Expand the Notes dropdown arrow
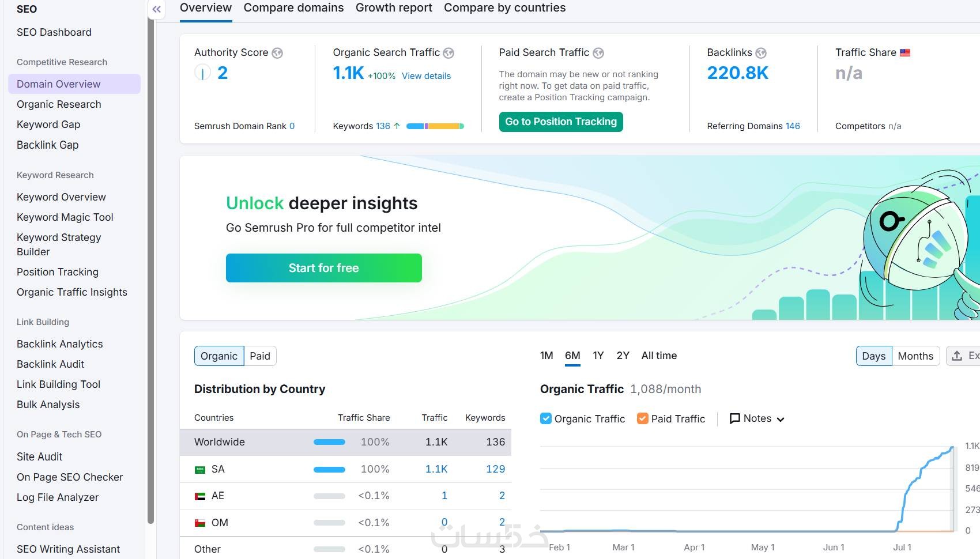 (x=781, y=419)
